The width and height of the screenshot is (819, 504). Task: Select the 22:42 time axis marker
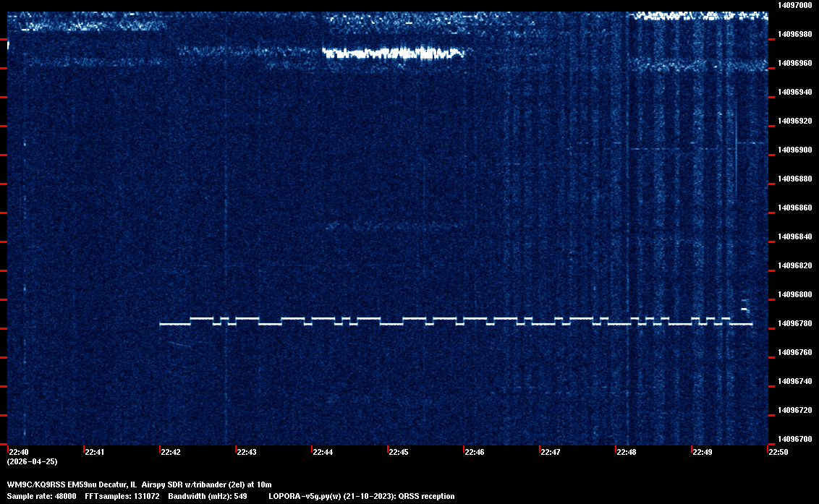171,453
